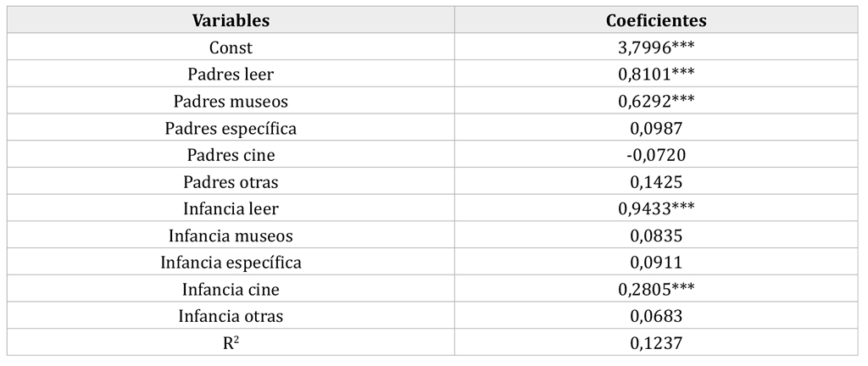Click the Padres museos variable cell
The height and width of the screenshot is (366, 868).
click(231, 101)
